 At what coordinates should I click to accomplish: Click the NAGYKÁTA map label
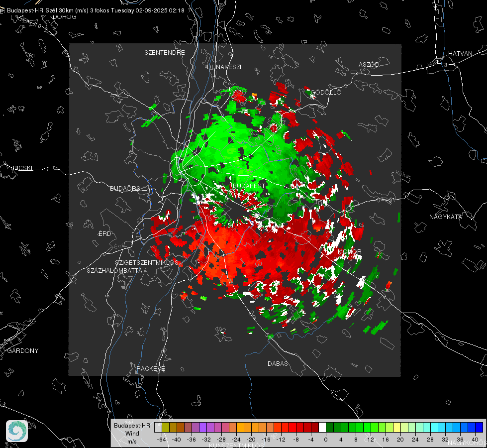click(x=446, y=217)
